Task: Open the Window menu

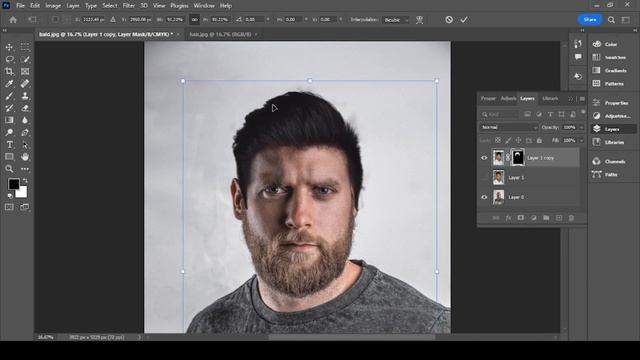Action: (x=204, y=6)
